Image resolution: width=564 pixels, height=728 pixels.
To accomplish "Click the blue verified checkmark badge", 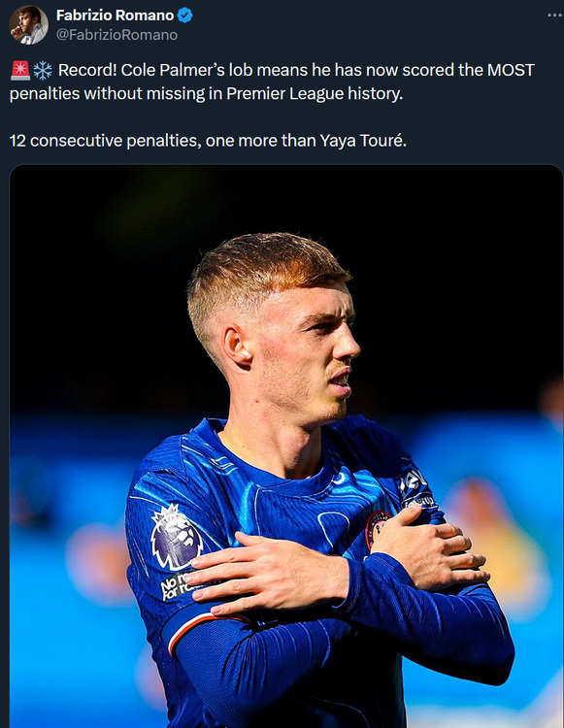I will click(184, 16).
